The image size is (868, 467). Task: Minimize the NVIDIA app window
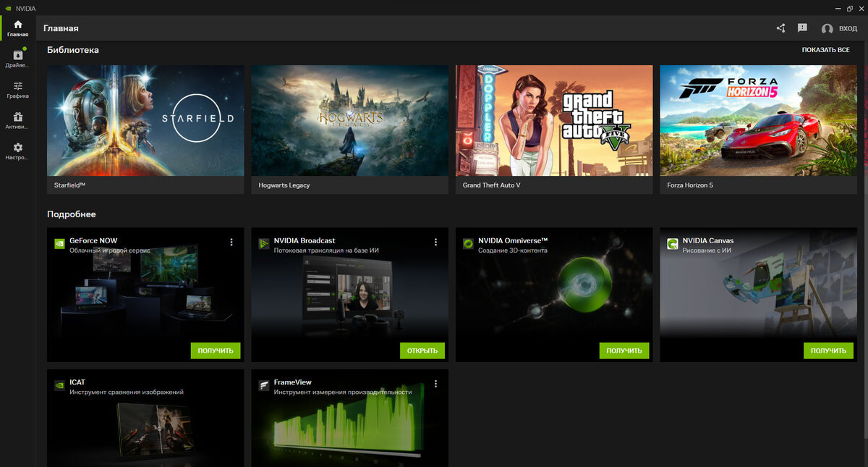pyautogui.click(x=838, y=8)
